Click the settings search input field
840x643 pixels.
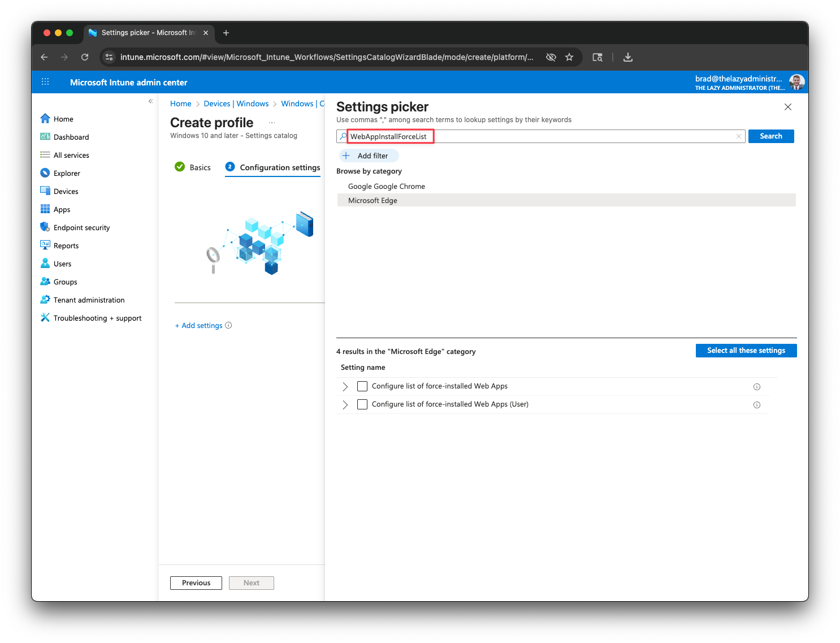point(541,136)
